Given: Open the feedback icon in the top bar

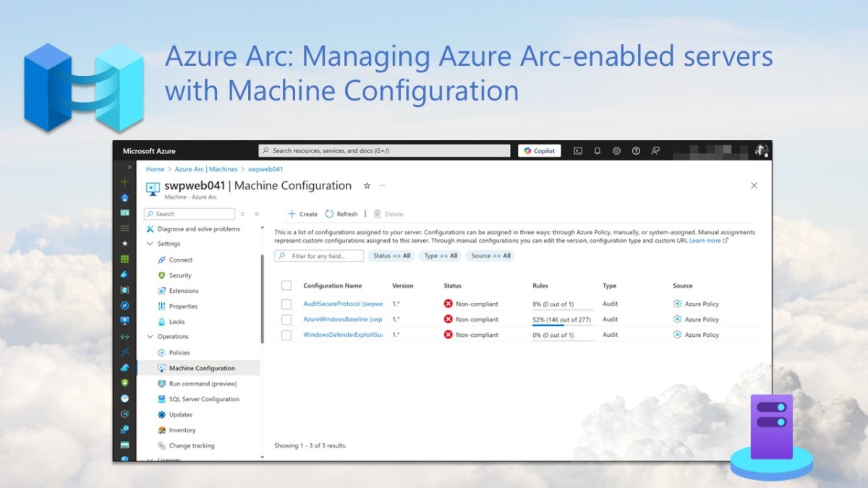Looking at the screenshot, I should point(655,150).
